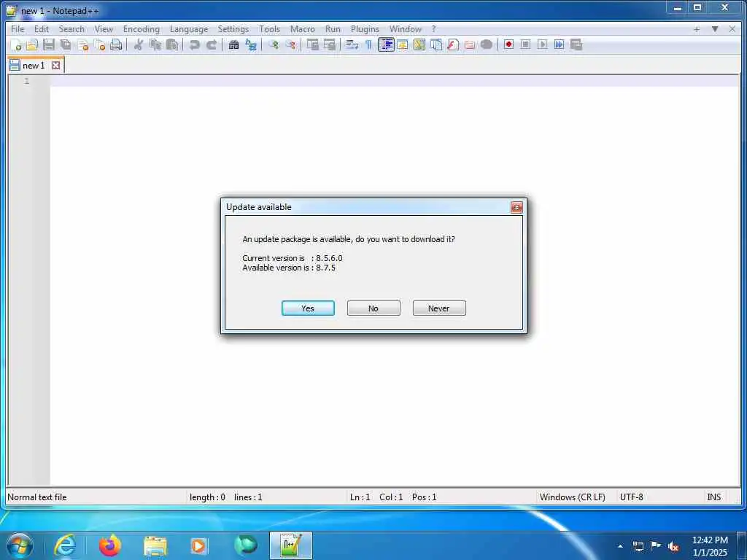The image size is (747, 560).
Task: Click No in the Update available dialog
Action: click(x=373, y=308)
